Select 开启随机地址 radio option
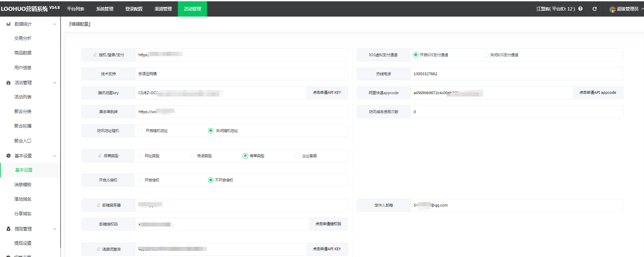 (x=140, y=131)
